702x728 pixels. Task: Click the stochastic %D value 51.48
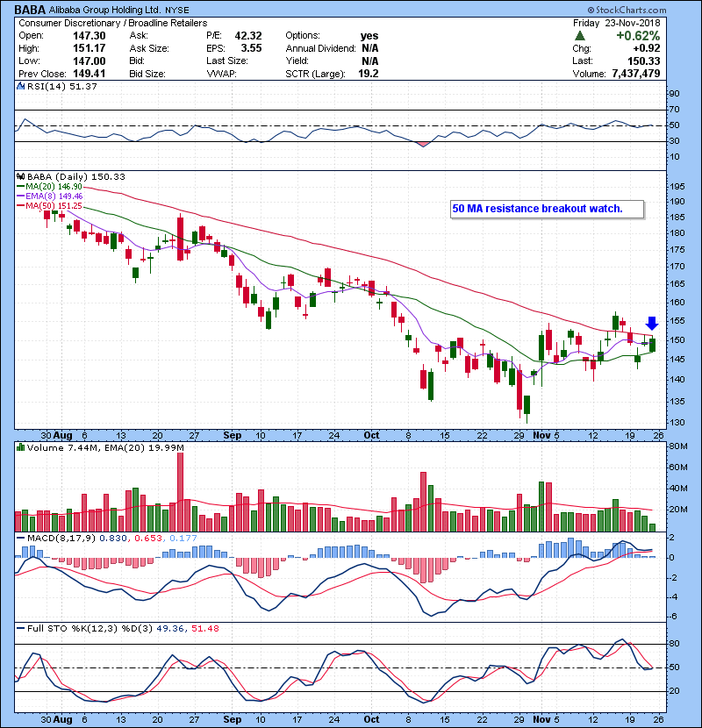pyautogui.click(x=204, y=629)
